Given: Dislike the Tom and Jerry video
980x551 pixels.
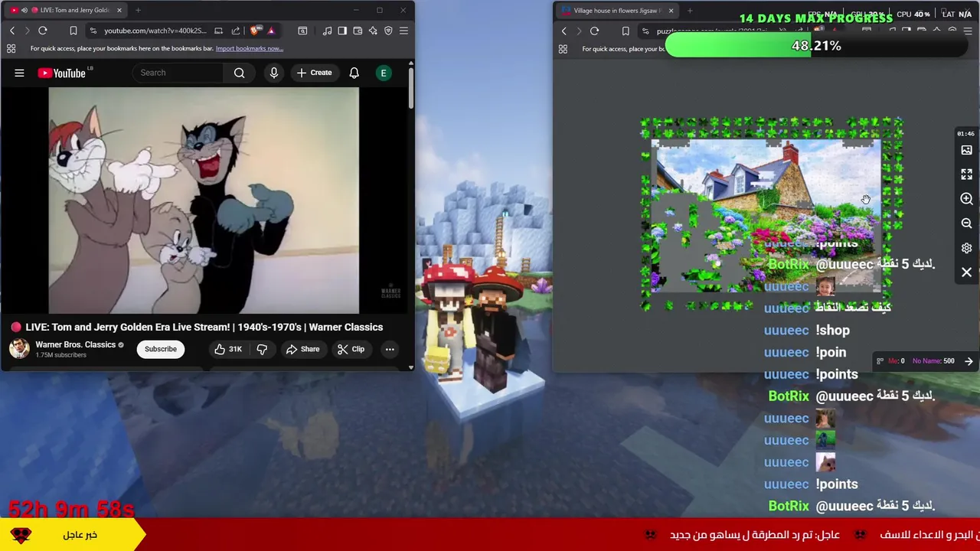Looking at the screenshot, I should 262,349.
